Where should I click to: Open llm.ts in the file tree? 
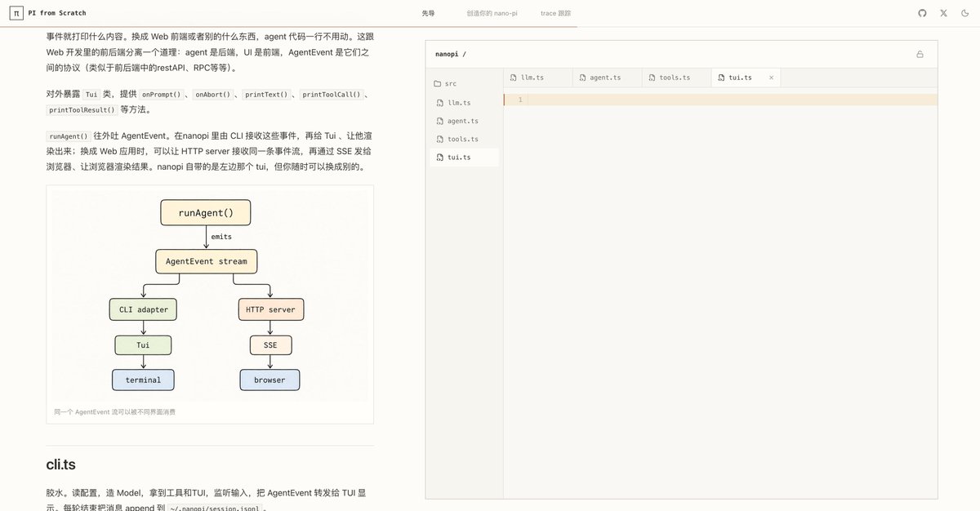click(x=464, y=103)
